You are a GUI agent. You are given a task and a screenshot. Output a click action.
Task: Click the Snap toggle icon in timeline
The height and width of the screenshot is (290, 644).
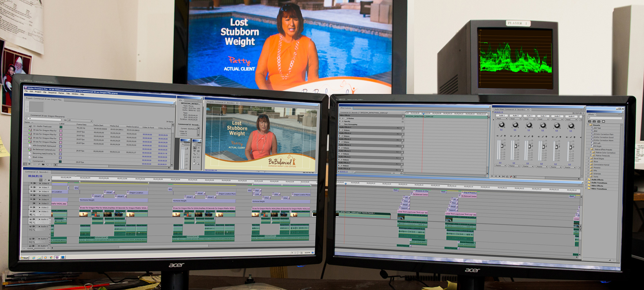click(x=41, y=180)
